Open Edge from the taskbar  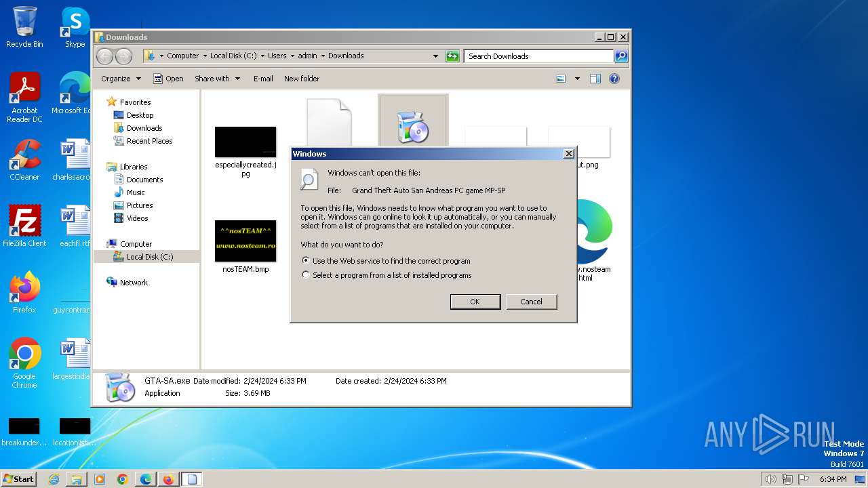pyautogui.click(x=146, y=479)
